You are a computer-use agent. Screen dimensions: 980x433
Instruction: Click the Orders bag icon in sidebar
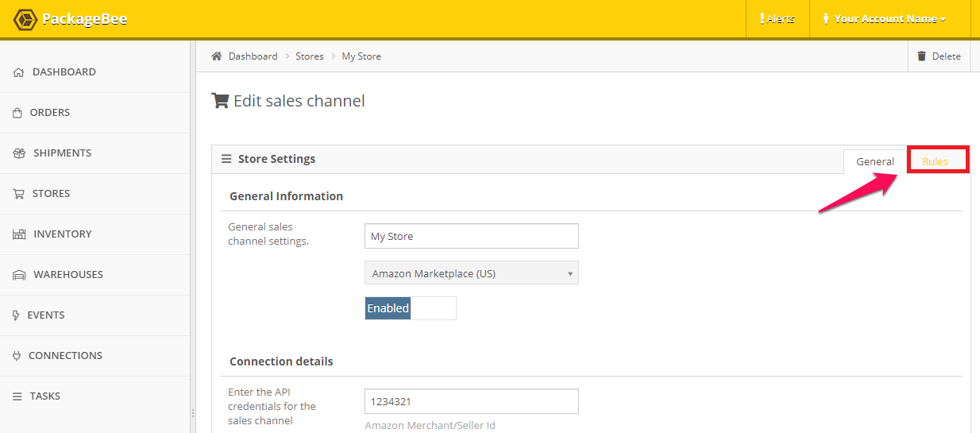pyautogui.click(x=17, y=113)
